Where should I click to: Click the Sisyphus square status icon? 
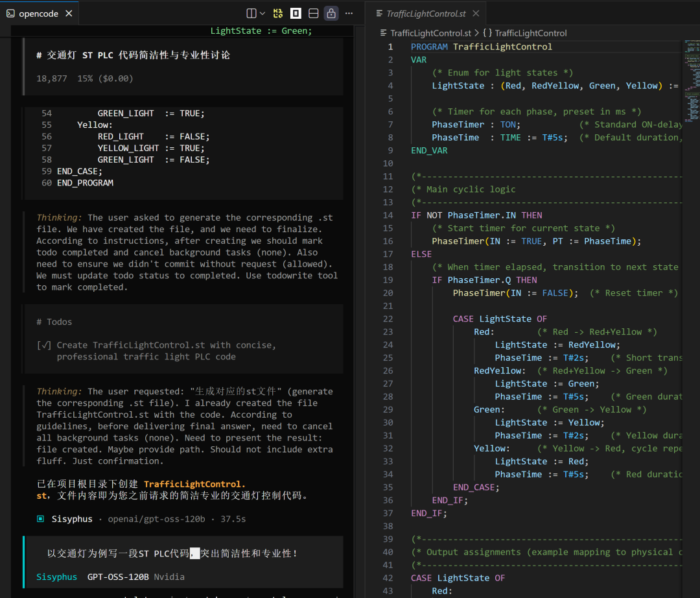(x=40, y=519)
